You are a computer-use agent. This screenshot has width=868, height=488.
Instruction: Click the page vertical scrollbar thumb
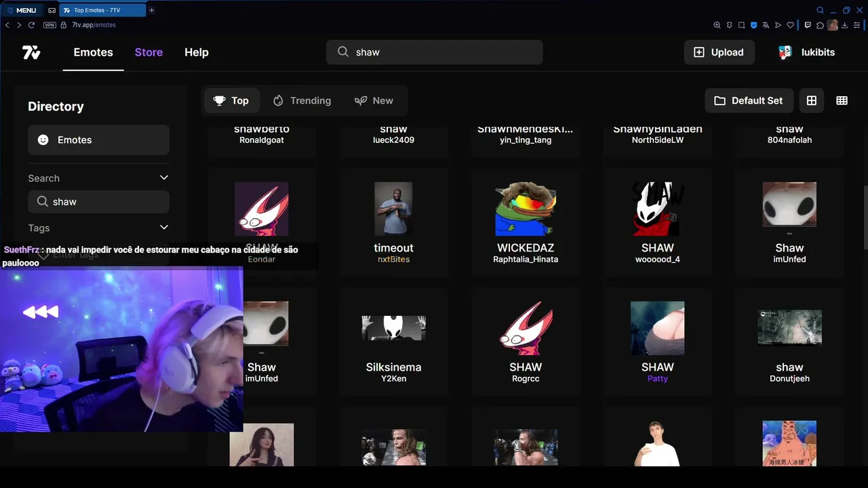[x=865, y=217]
